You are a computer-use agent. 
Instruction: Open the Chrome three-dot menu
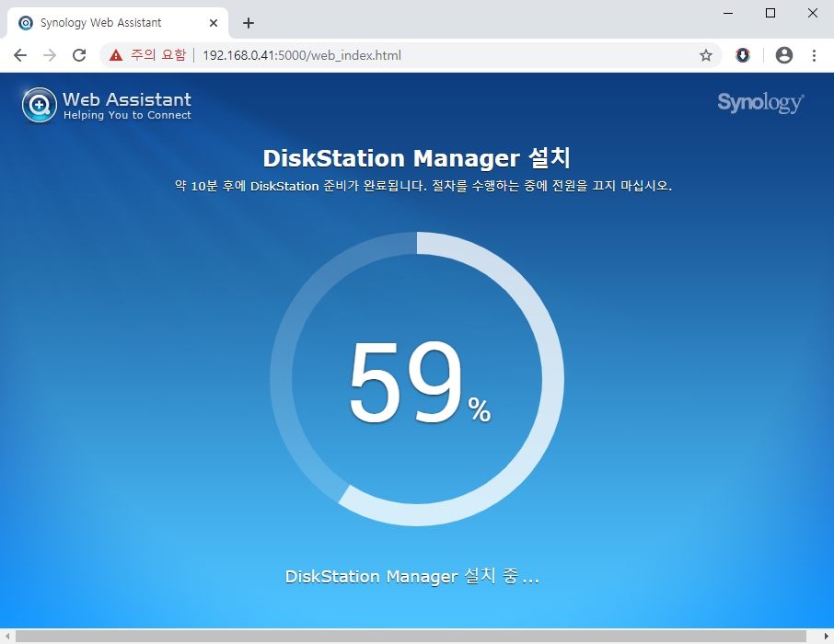pos(814,55)
